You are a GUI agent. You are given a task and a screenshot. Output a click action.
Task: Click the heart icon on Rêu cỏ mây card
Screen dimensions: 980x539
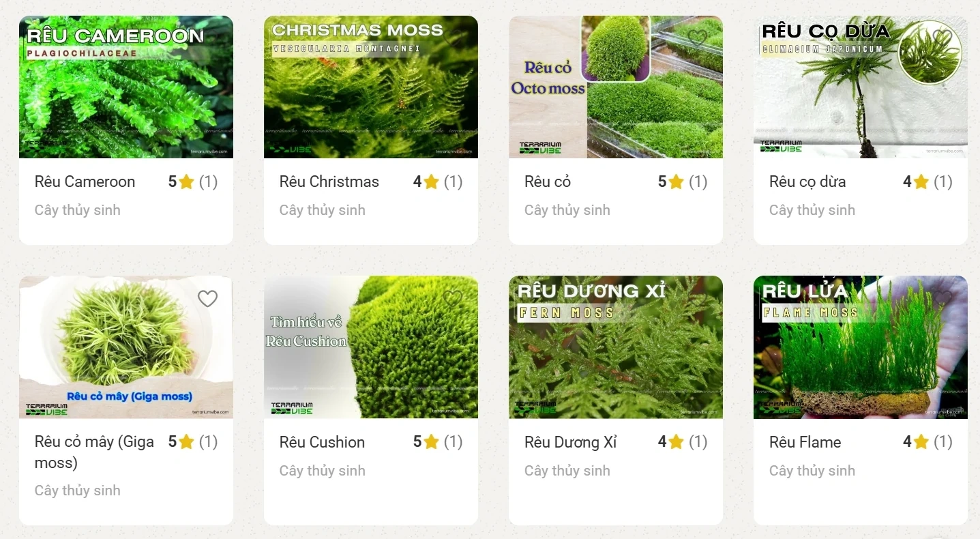(x=207, y=299)
